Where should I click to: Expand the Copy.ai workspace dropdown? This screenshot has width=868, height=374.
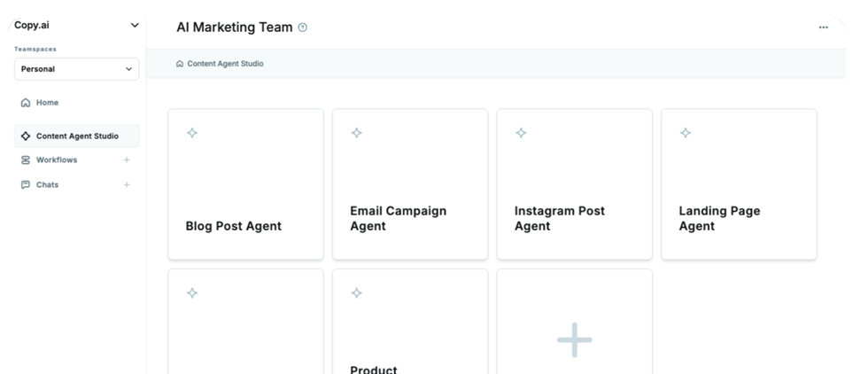[135, 26]
